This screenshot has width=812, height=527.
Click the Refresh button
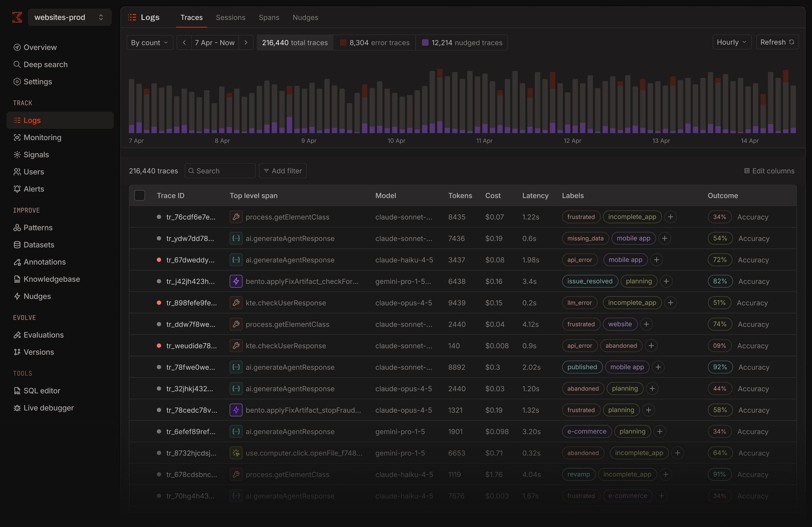click(x=778, y=42)
